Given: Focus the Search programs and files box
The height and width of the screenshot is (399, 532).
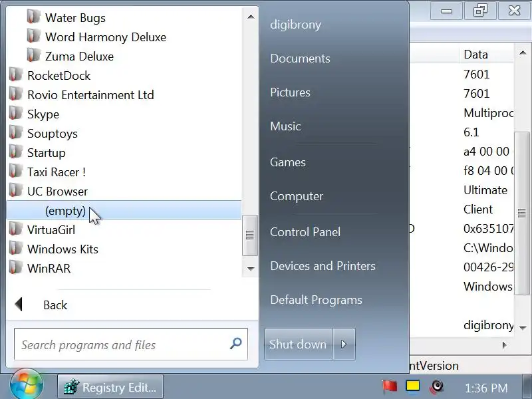Looking at the screenshot, I should (131, 344).
